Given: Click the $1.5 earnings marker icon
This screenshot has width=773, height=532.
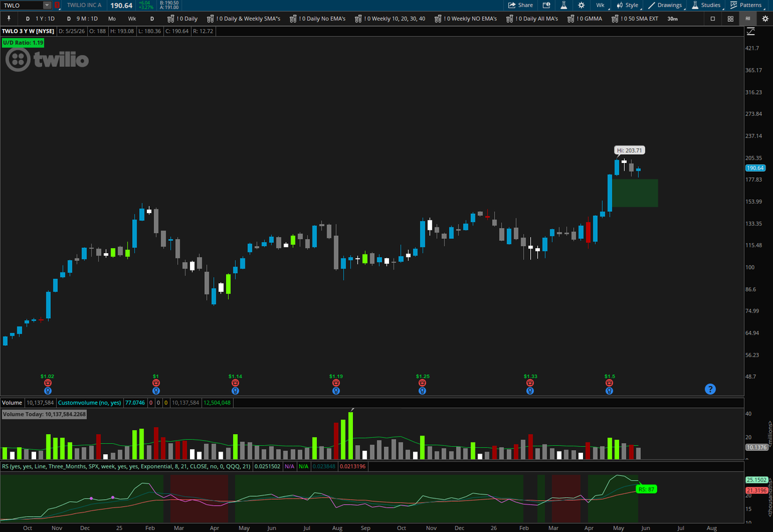Looking at the screenshot, I should tap(609, 383).
